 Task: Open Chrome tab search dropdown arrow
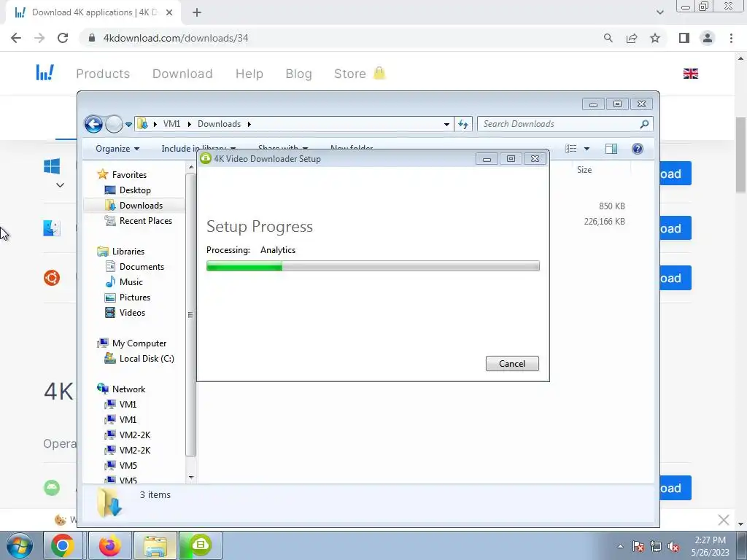pos(659,12)
